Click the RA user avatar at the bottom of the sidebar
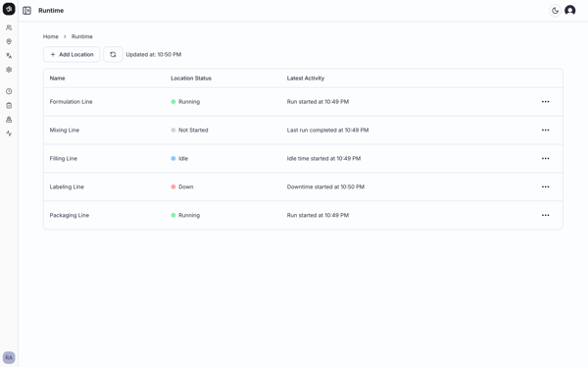This screenshot has width=588, height=367. pos(9,357)
